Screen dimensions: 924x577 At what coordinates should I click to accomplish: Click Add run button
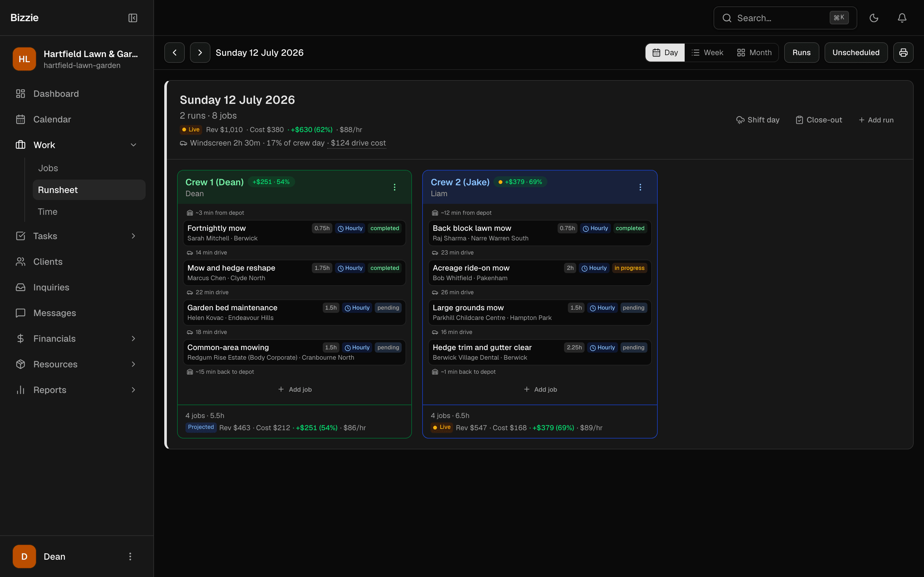coord(876,120)
